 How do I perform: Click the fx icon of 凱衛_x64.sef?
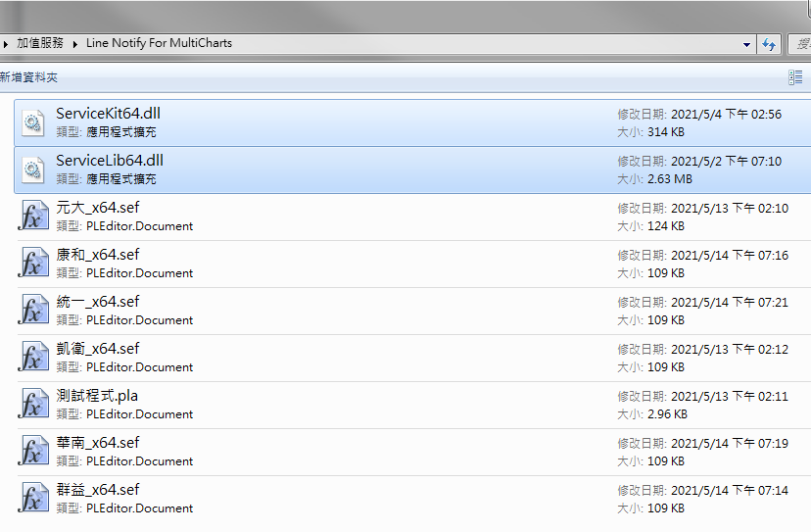coord(33,358)
